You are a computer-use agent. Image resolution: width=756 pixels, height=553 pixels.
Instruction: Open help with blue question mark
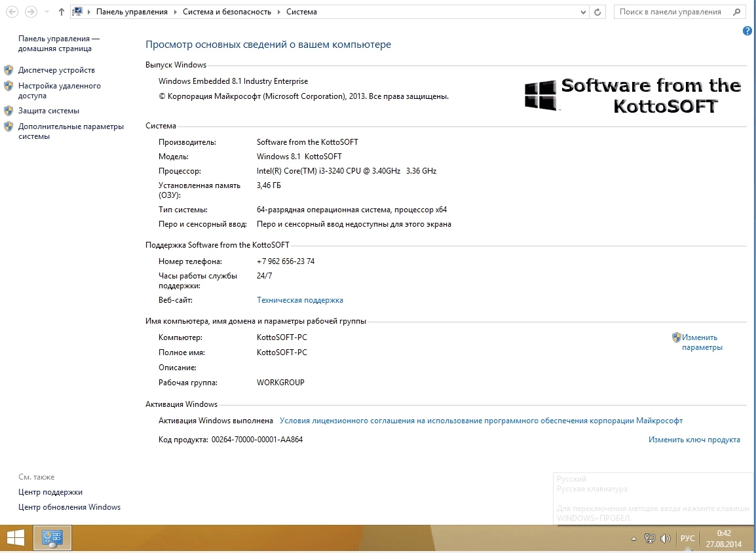[x=747, y=31]
